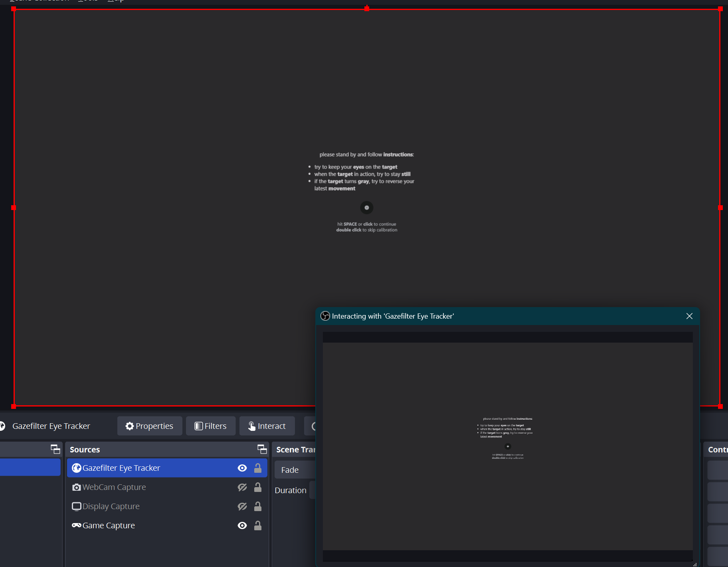Hide the Gazefilter Eye Tracker source
Viewport: 728px width, 567px height.
[242, 468]
